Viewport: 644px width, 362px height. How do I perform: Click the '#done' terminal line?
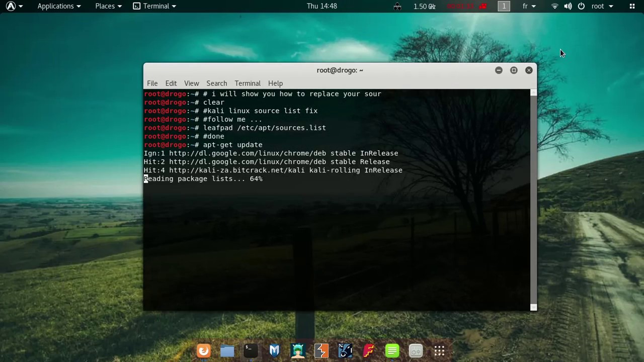pyautogui.click(x=184, y=136)
